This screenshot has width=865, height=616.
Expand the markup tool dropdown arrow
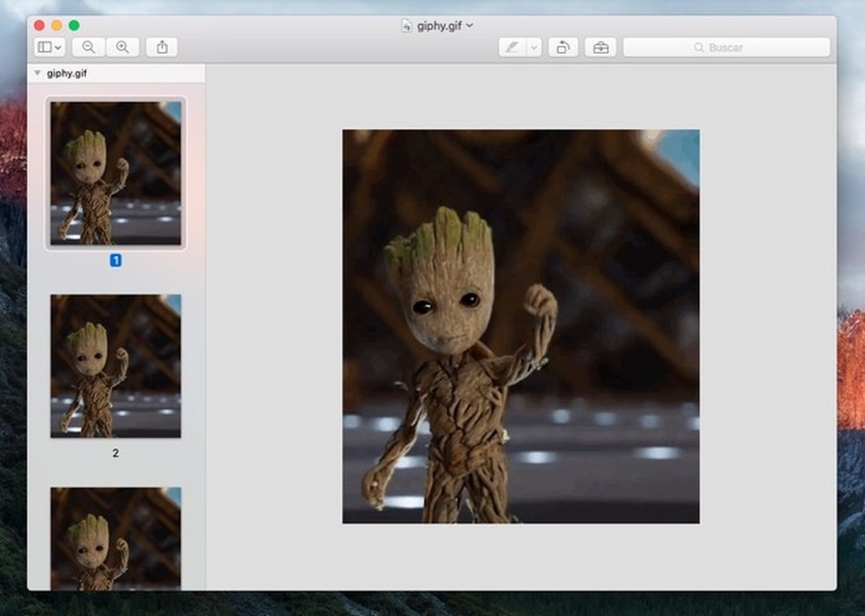534,47
